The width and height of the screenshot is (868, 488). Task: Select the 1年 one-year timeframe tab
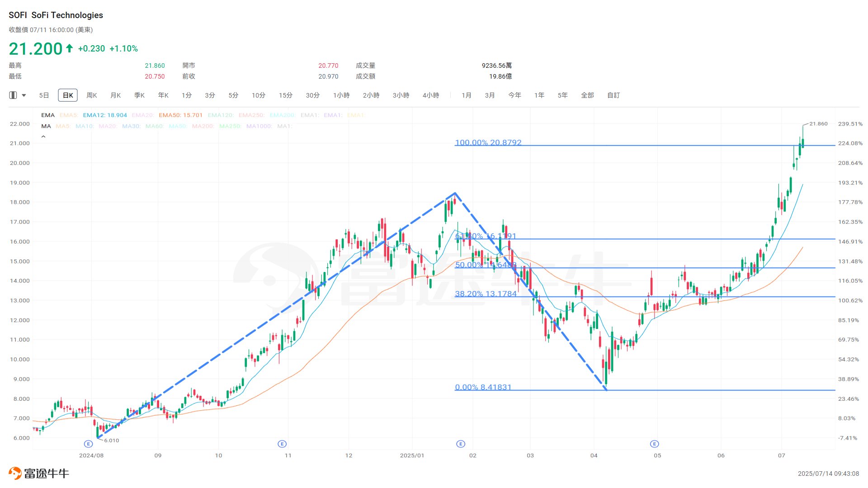(539, 95)
